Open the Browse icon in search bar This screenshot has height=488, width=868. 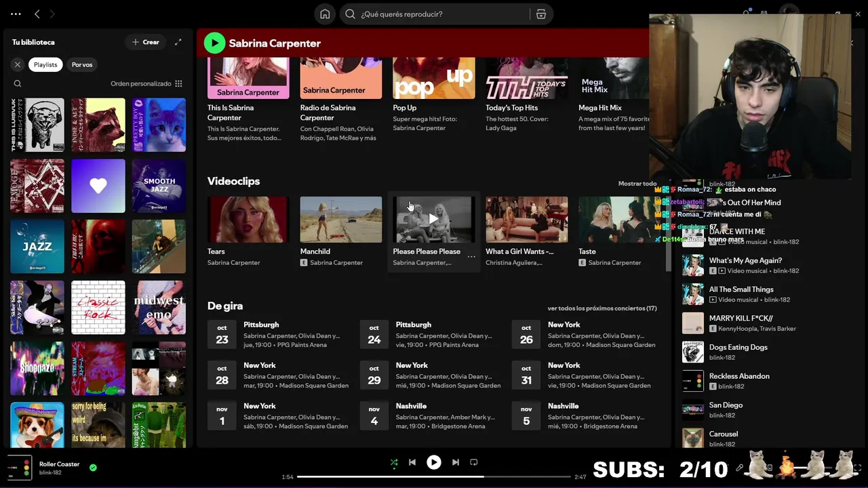[541, 14]
